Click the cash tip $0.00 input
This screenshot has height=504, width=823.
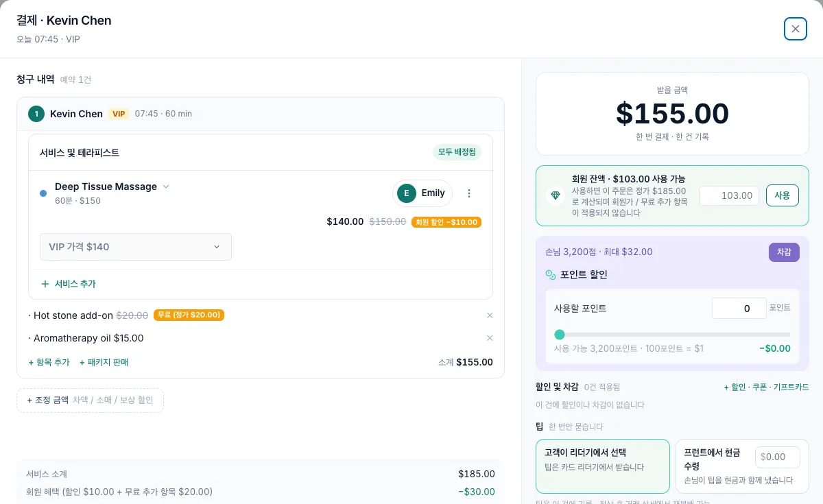click(x=778, y=457)
